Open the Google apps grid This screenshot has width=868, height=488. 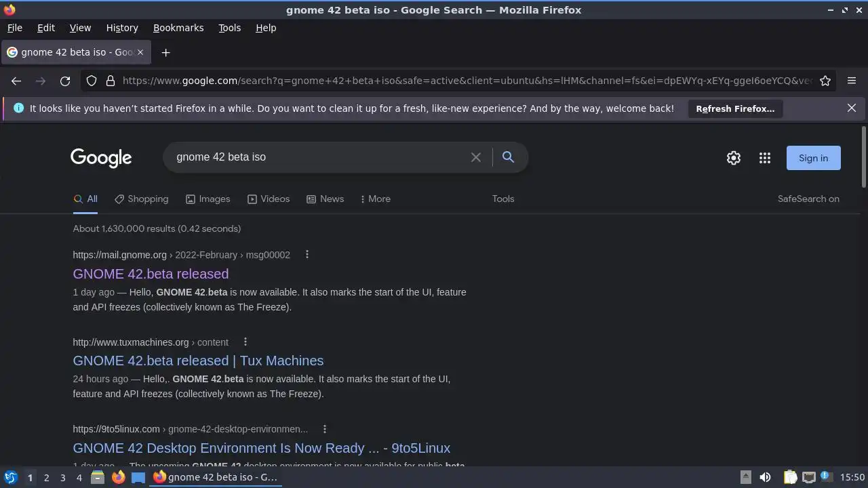765,158
